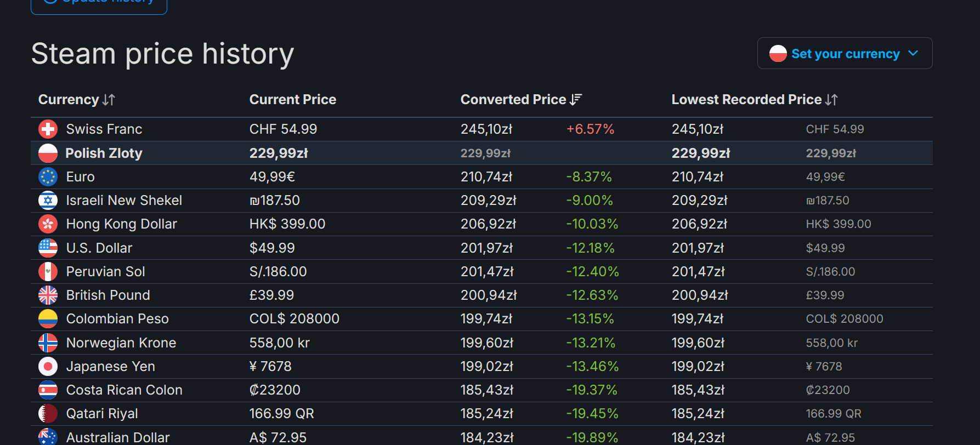Image resolution: width=980 pixels, height=445 pixels.
Task: Click Polish flag in currency selector
Action: pos(778,54)
